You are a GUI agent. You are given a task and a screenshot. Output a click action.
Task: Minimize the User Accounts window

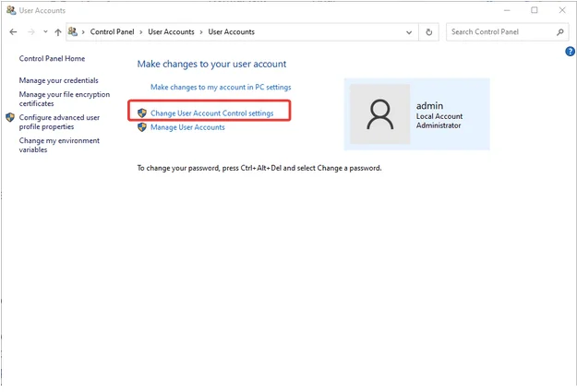pyautogui.click(x=507, y=10)
